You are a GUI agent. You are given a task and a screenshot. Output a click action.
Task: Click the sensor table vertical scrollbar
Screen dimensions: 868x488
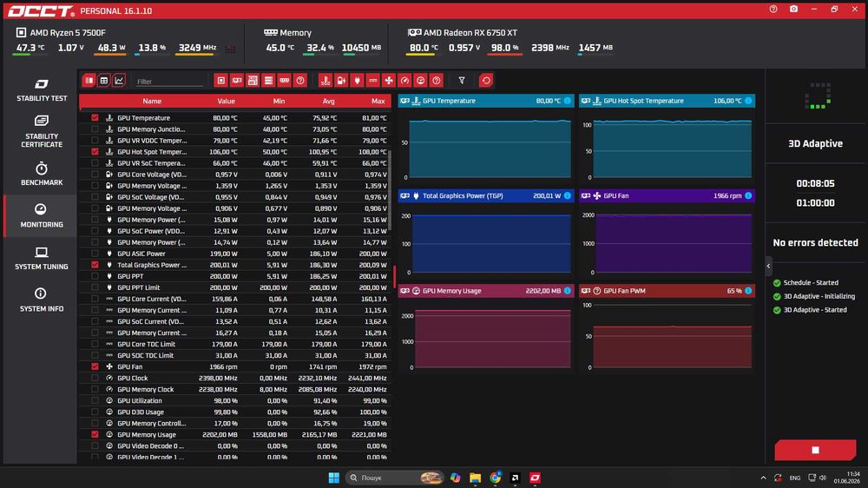click(x=390, y=189)
